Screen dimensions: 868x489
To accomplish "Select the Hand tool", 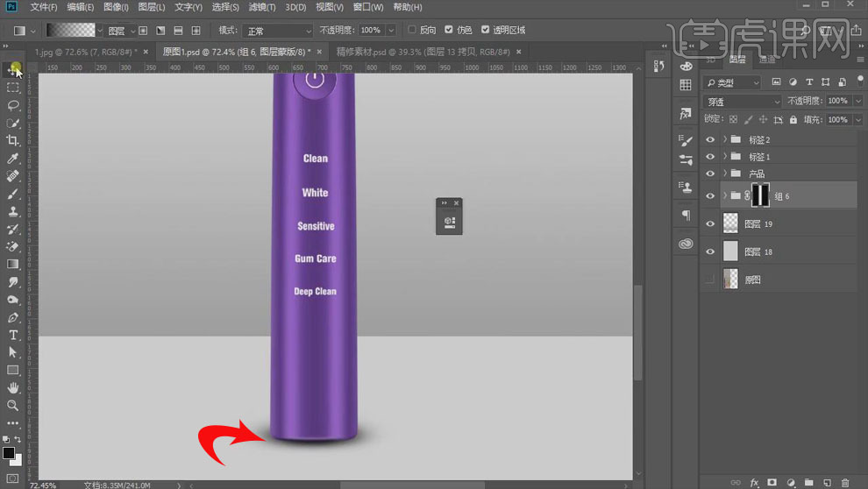I will tap(13, 387).
